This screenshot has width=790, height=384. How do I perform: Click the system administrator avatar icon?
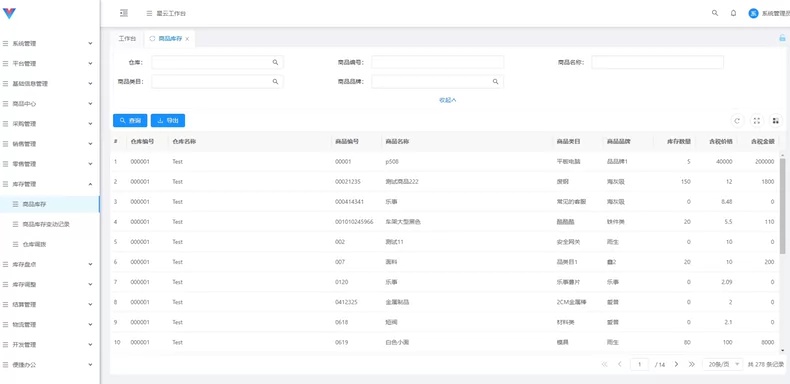point(753,14)
